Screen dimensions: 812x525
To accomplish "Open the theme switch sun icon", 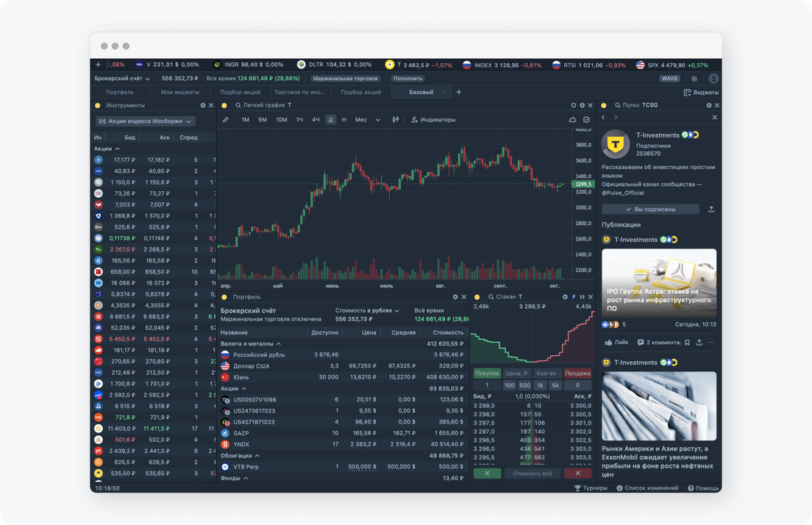I will pyautogui.click(x=694, y=79).
